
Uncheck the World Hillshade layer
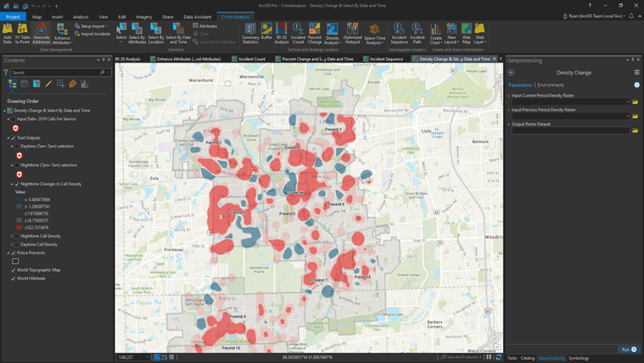point(13,278)
